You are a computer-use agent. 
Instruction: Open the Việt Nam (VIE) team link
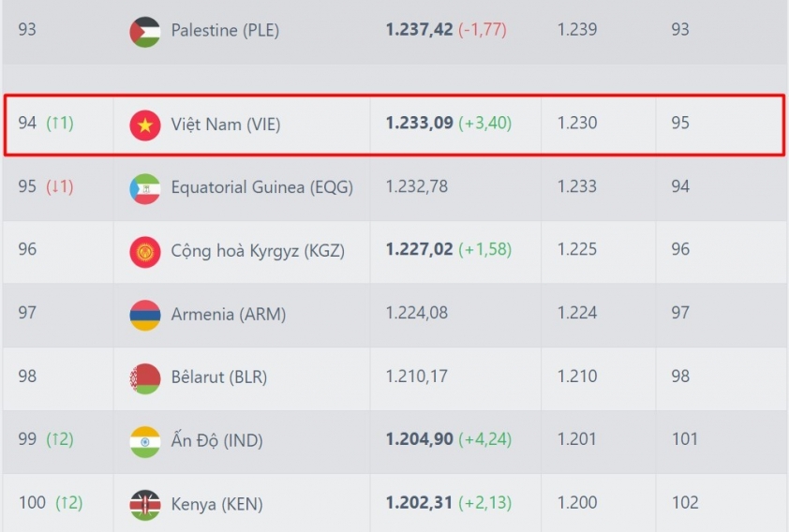pos(226,125)
